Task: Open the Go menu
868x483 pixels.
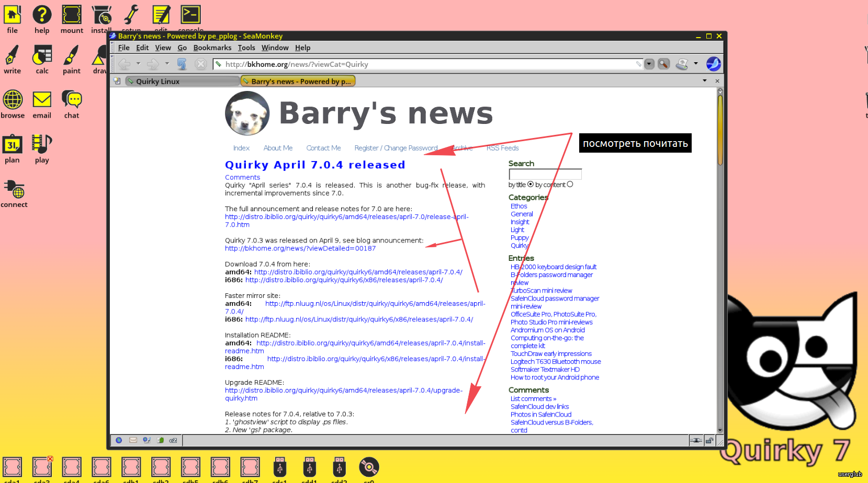Action: 182,48
